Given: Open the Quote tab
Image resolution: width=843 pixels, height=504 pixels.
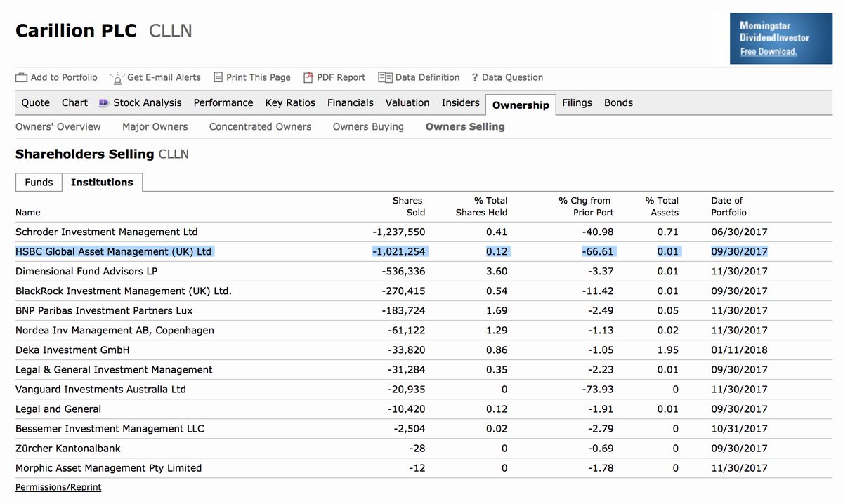Looking at the screenshot, I should point(36,102).
